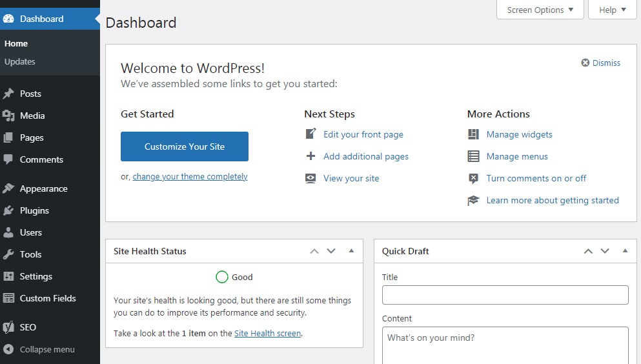Open the Custom Fields menu label

click(48, 298)
